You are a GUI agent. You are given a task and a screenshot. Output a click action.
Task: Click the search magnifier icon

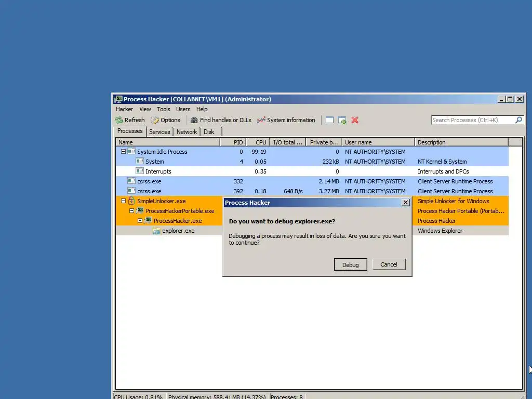click(x=518, y=120)
